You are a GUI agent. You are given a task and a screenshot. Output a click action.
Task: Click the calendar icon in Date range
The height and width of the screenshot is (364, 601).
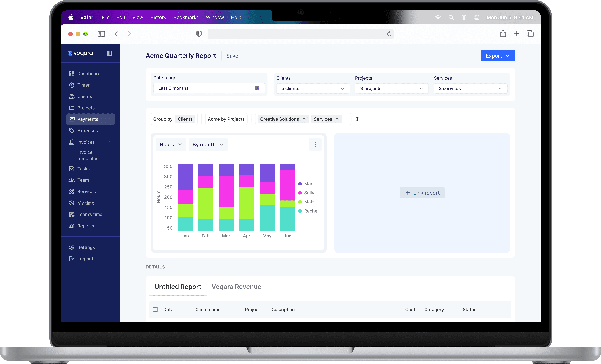pos(257,88)
